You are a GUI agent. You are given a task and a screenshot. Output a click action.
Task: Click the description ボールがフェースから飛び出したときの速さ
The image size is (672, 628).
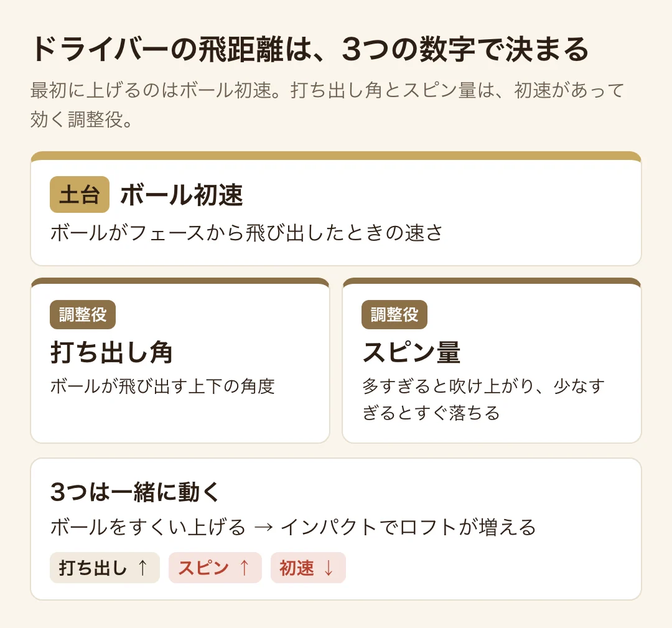point(246,233)
